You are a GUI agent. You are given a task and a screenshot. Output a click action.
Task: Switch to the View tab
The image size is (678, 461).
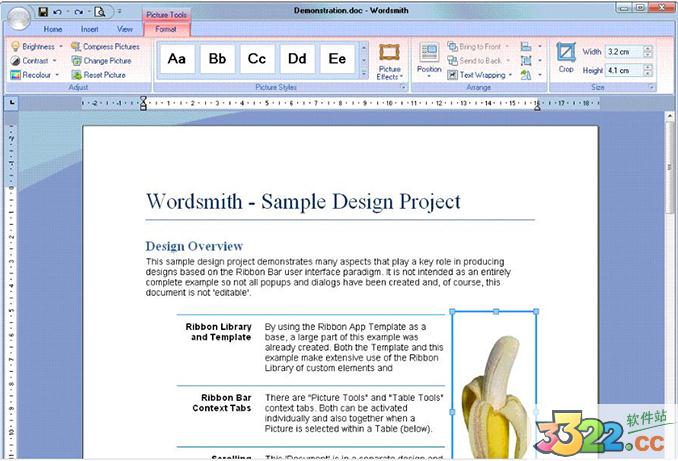[125, 29]
